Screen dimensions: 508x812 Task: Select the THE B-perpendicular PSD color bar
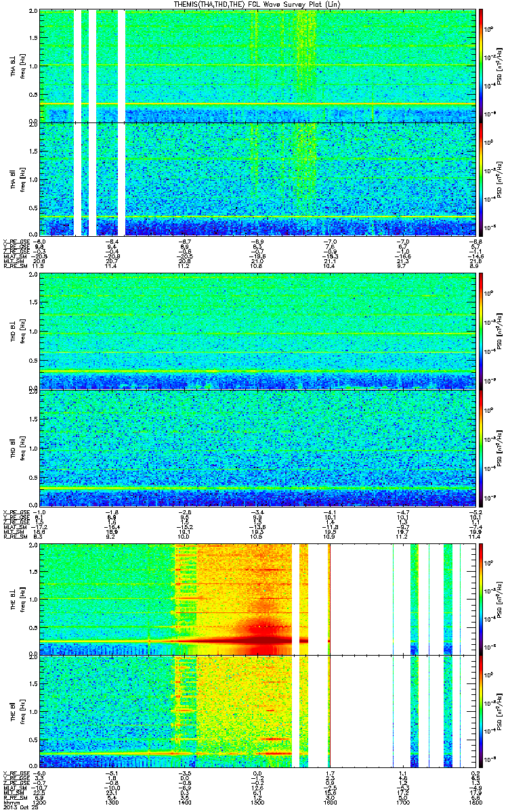click(x=481, y=598)
